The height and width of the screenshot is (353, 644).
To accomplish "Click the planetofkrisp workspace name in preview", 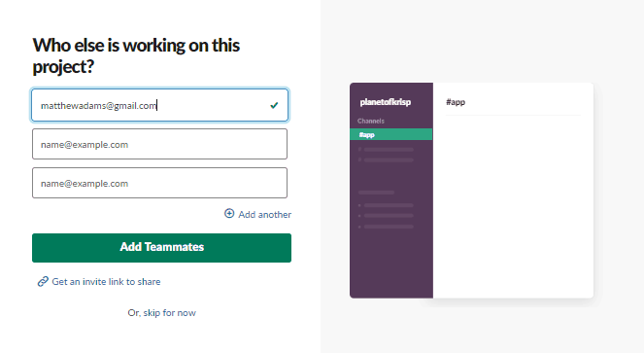I will click(x=386, y=102).
